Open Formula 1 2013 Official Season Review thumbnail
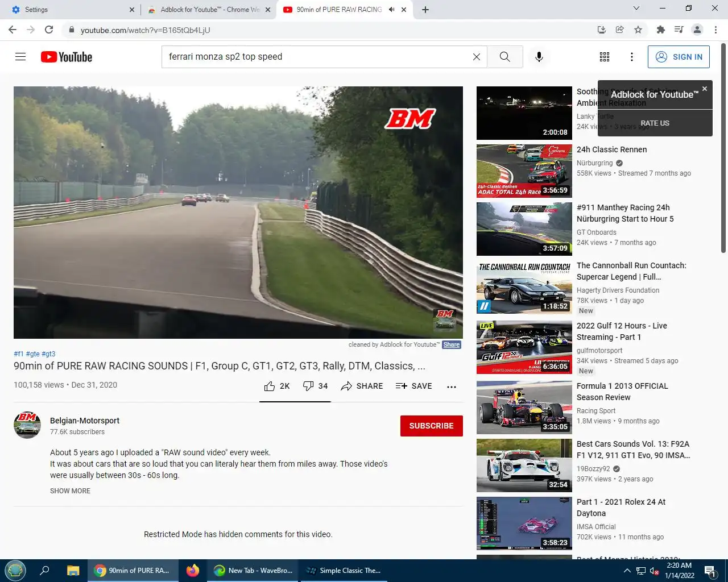728x582 pixels. pos(524,408)
